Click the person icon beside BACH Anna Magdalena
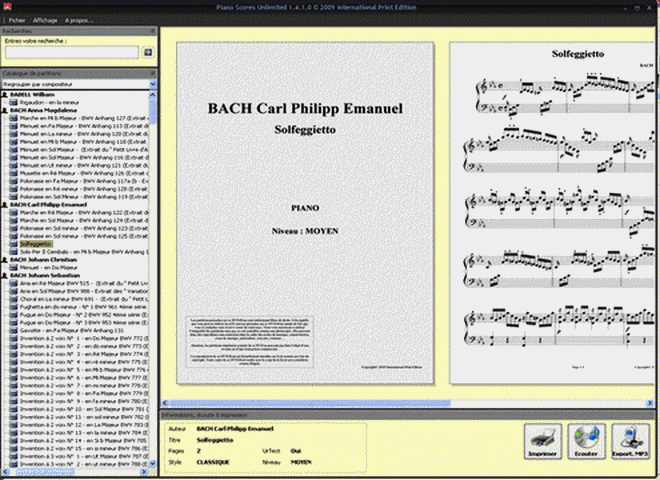Viewport: 660px width, 480px height. coord(5,110)
